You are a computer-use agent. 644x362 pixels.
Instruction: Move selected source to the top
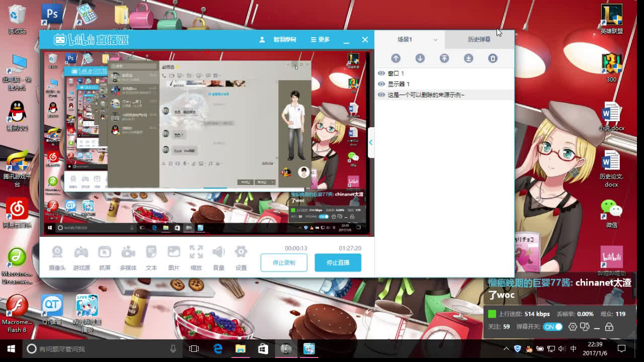(444, 58)
